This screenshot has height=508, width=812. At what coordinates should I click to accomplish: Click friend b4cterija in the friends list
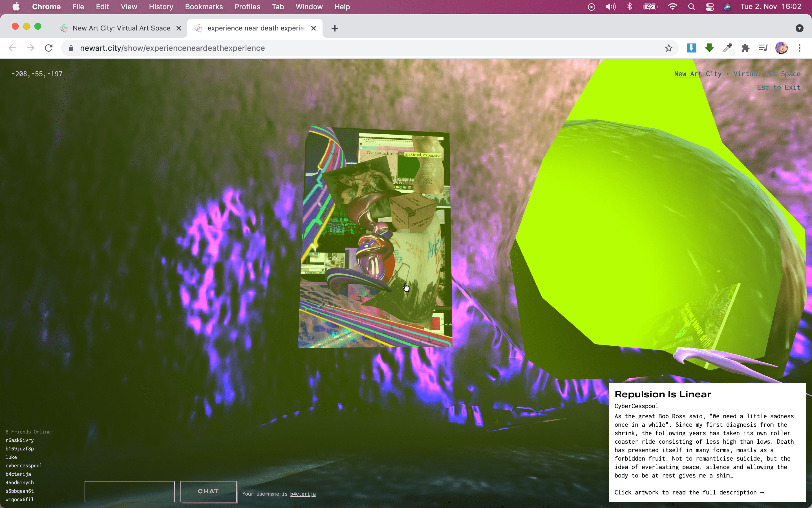[18, 474]
